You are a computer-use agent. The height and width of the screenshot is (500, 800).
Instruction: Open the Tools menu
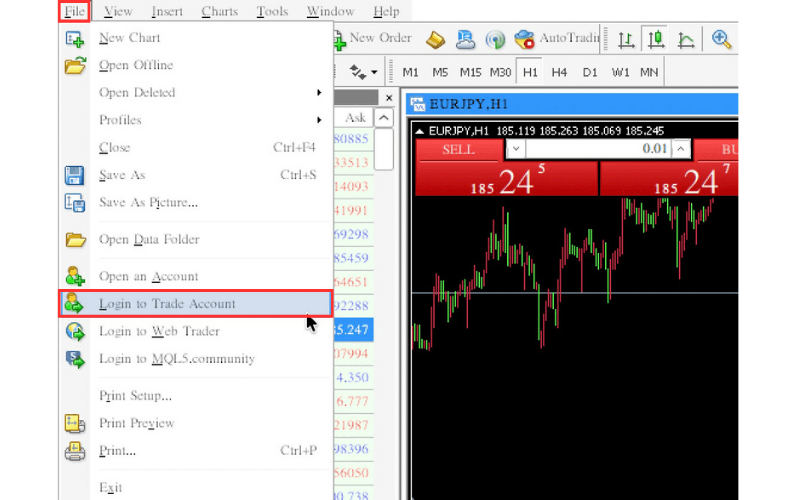pyautogui.click(x=272, y=11)
